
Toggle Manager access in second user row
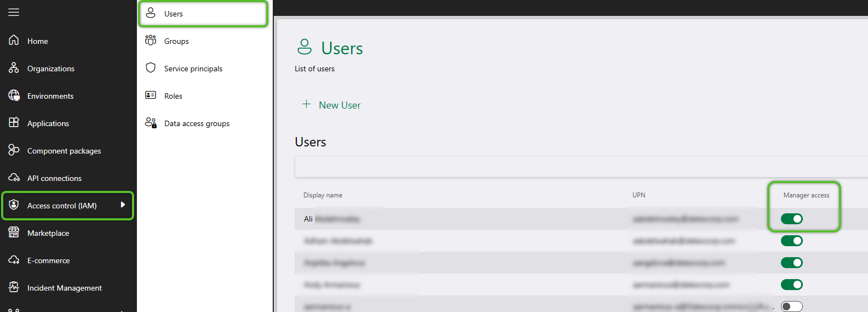[x=791, y=241]
